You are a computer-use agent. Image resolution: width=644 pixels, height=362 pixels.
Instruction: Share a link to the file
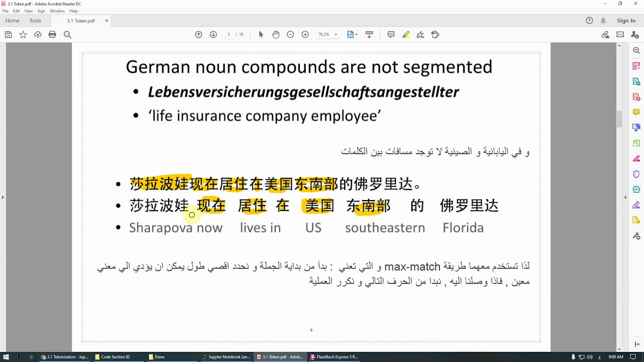605,35
